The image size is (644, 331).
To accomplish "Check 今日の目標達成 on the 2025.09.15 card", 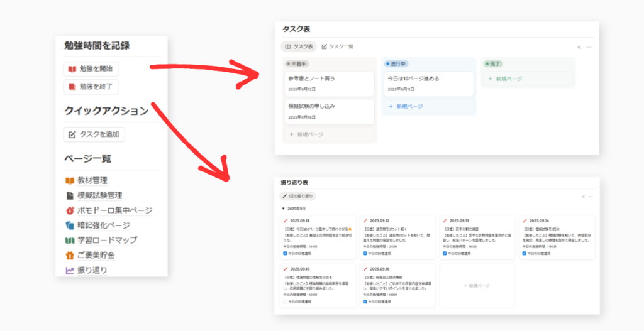I will (x=286, y=302).
